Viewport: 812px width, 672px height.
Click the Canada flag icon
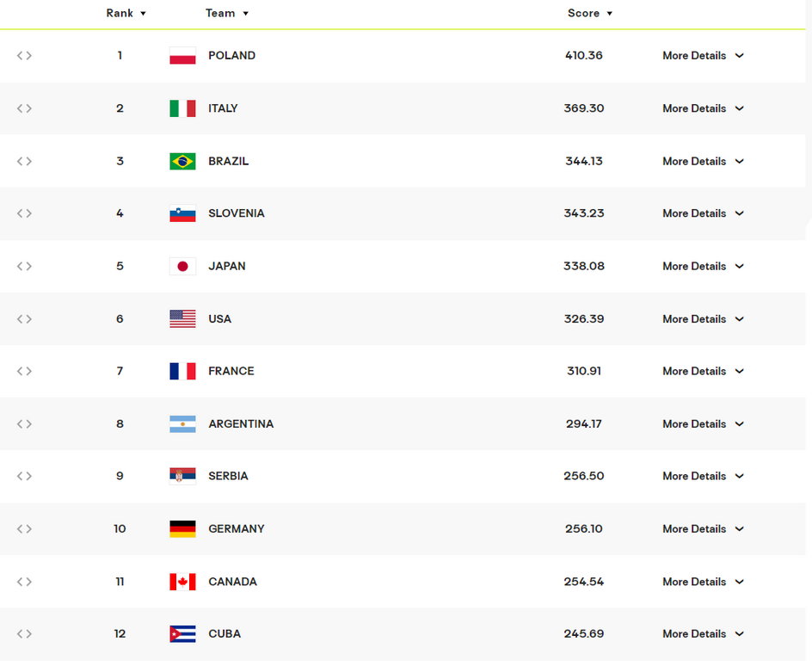click(182, 582)
